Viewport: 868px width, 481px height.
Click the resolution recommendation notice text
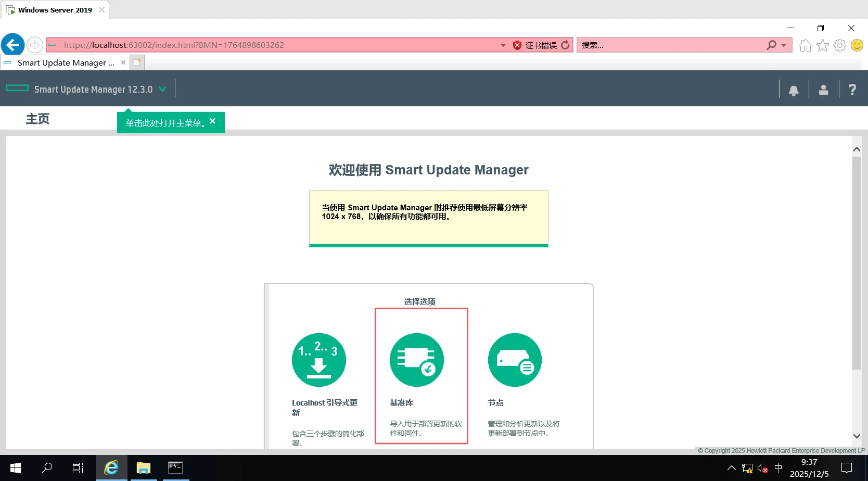425,212
